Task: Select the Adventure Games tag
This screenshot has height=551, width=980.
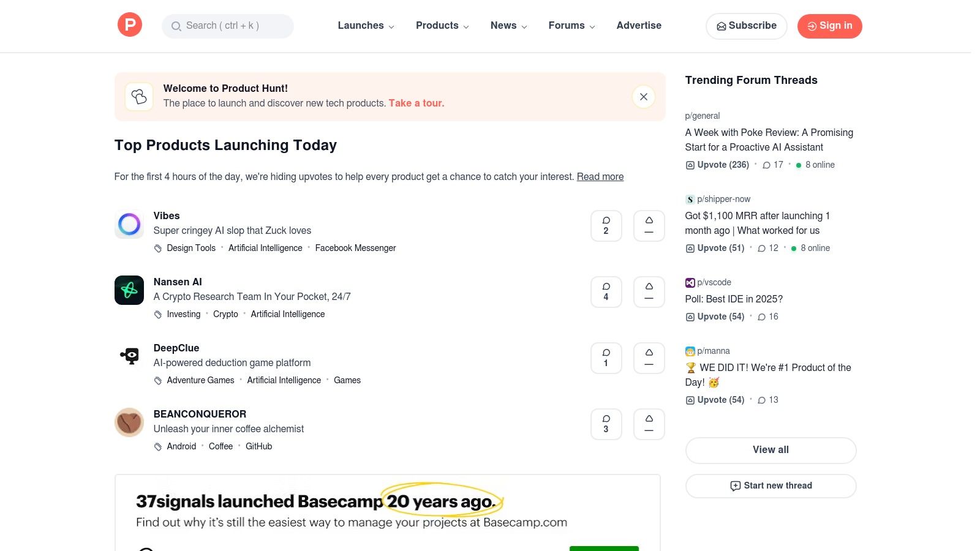Action: (x=200, y=380)
